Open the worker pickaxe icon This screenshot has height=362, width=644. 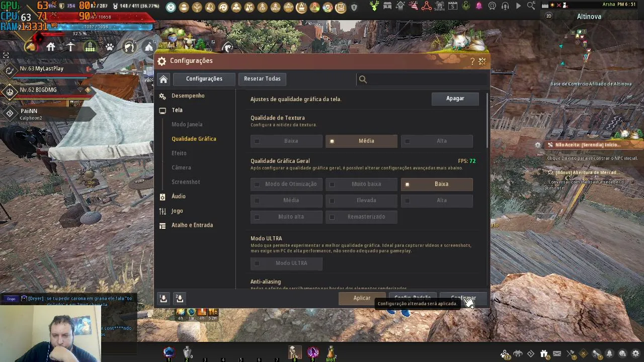pos(70,47)
